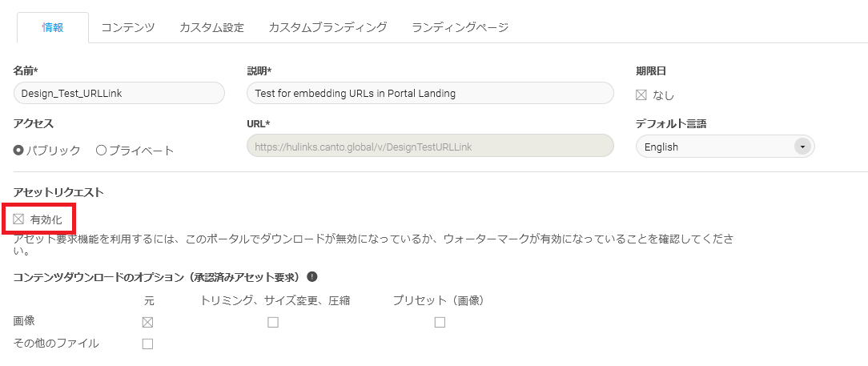Click the 説明 description input field
The width and height of the screenshot is (868, 366).
(430, 93)
